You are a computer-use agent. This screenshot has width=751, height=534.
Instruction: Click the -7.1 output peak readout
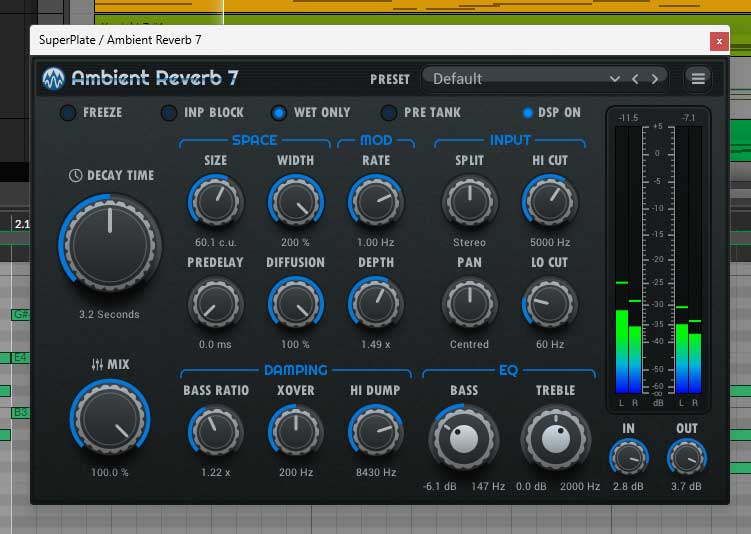688,118
